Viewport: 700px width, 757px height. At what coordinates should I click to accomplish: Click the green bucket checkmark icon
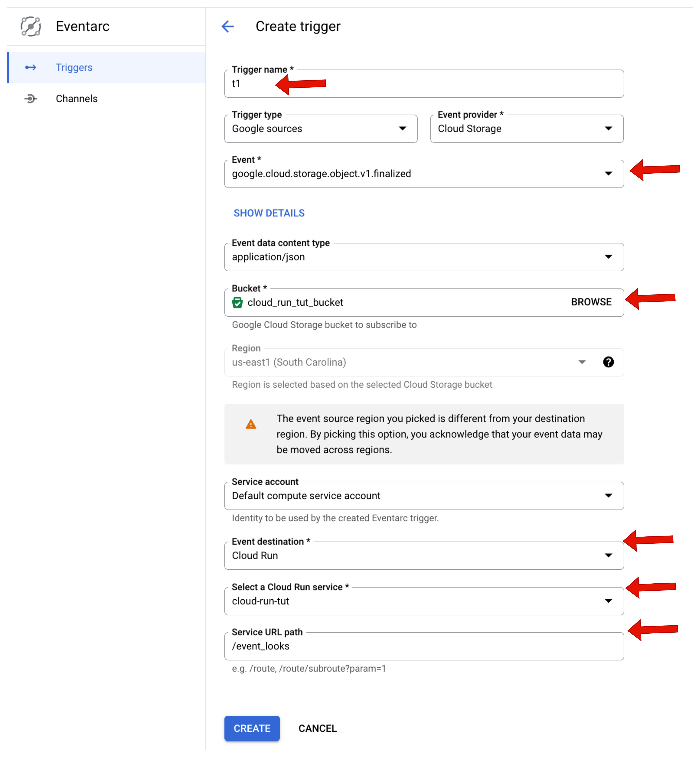click(237, 303)
